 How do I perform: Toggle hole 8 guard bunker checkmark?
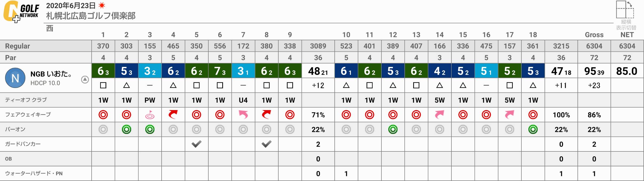[x=266, y=144]
